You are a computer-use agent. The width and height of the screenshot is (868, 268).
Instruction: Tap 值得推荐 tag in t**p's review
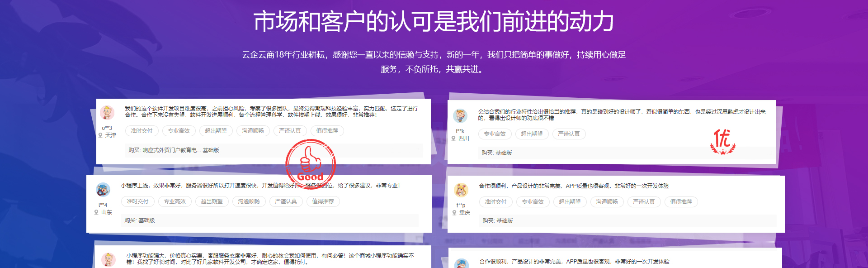point(681,202)
